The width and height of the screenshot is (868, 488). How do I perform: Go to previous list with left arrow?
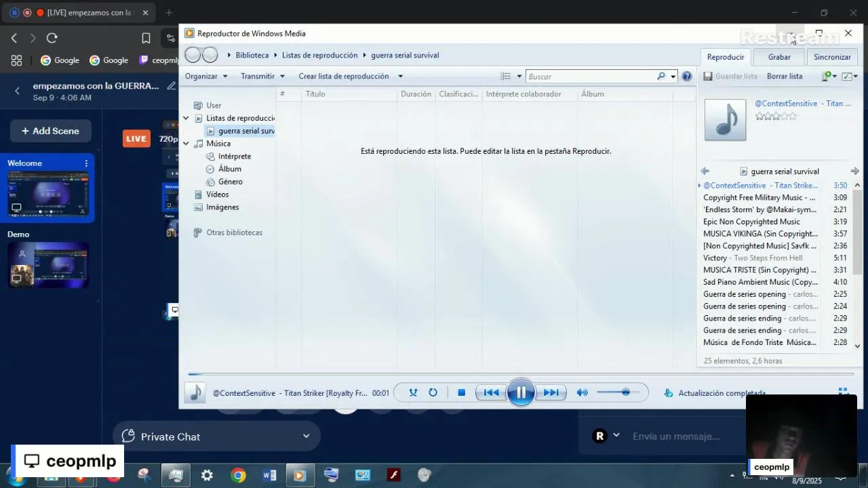tap(705, 171)
